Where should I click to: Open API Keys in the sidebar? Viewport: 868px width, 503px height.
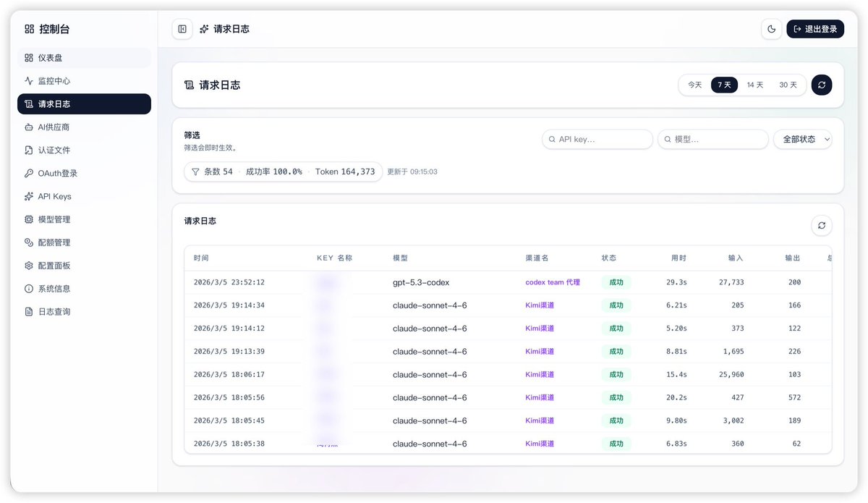84,197
